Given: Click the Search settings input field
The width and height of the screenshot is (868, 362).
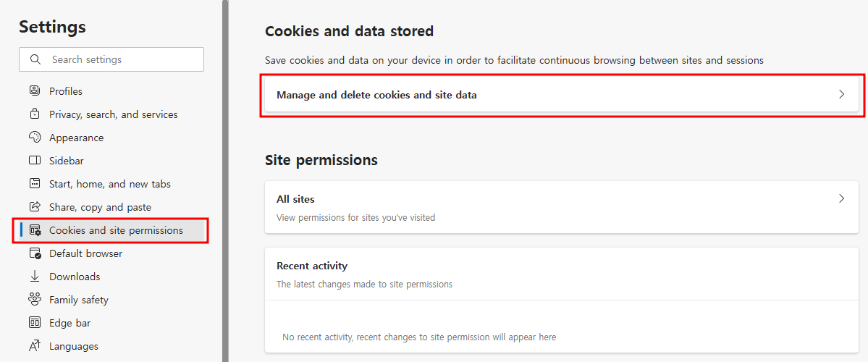Looking at the screenshot, I should point(111,59).
